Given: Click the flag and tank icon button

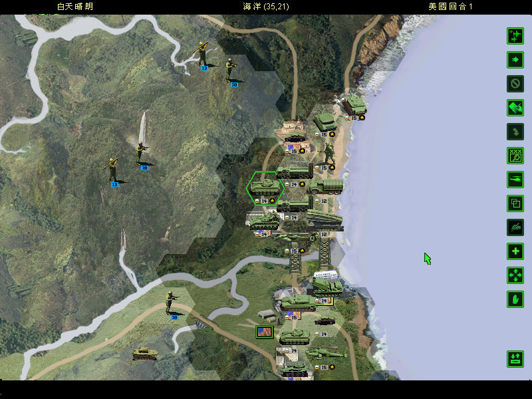Looking at the screenshot, I should pos(515,108).
